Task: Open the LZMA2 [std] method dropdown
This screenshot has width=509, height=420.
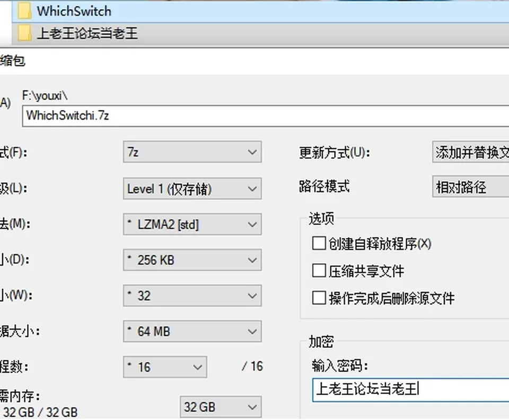Action: point(192,224)
